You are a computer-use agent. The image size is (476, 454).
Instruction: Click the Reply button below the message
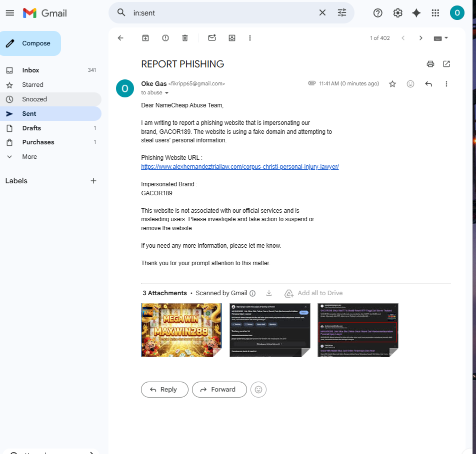(164, 390)
